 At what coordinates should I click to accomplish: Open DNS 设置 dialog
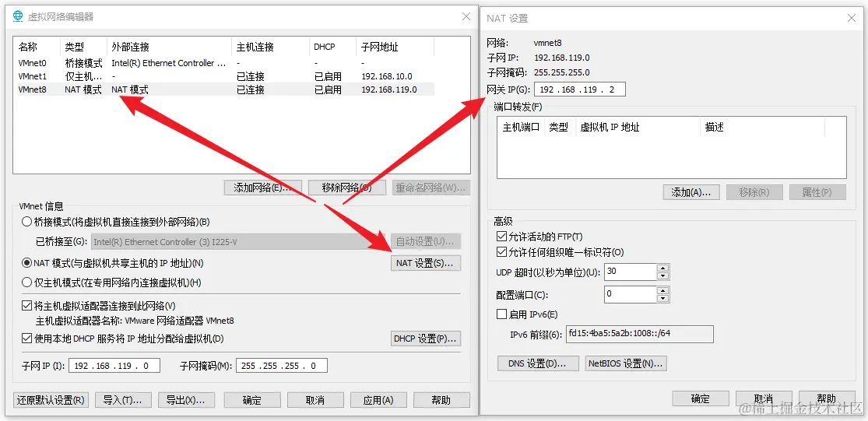537,363
